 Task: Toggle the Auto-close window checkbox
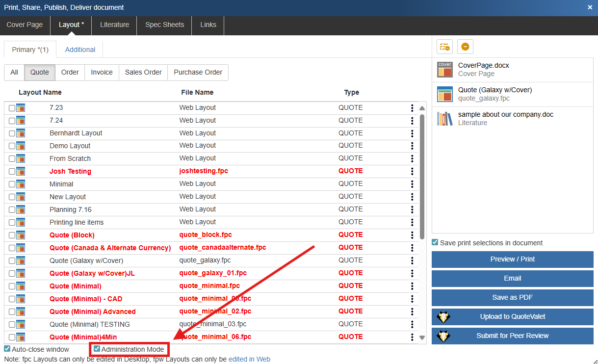coord(7,349)
